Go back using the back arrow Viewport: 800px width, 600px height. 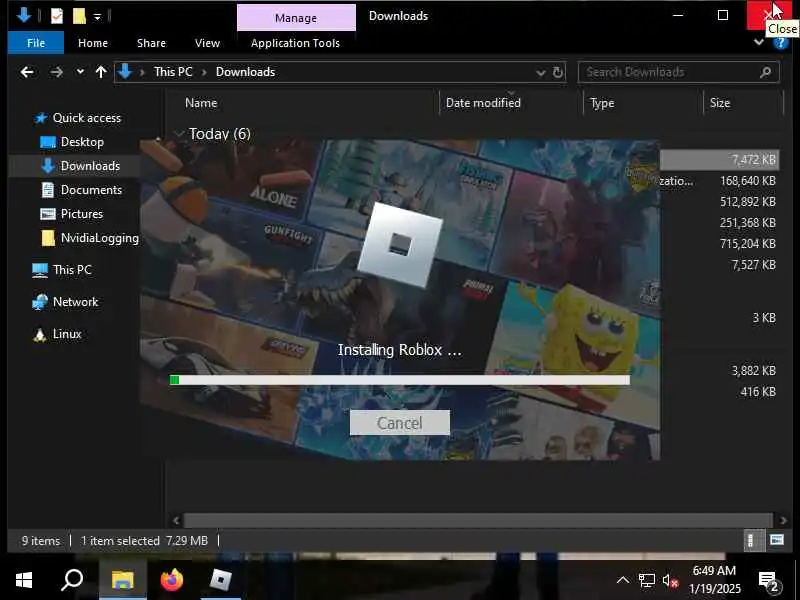point(27,72)
